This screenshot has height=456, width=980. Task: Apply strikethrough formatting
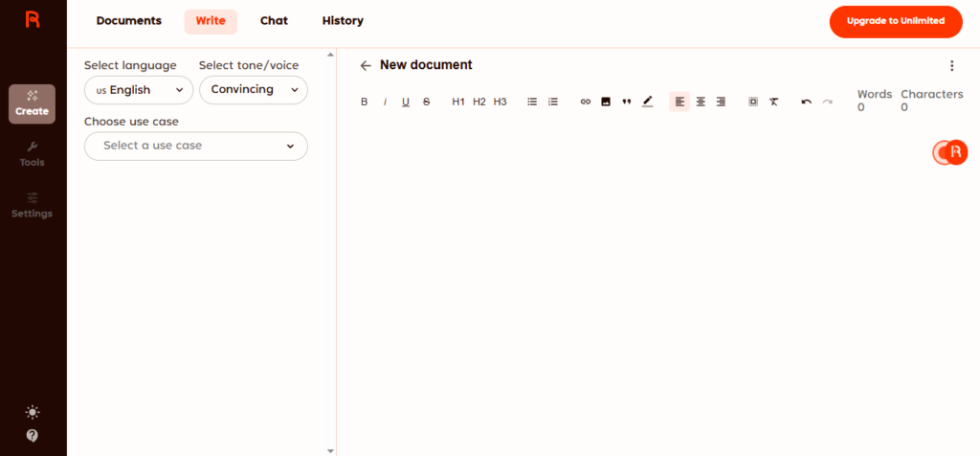coord(427,102)
